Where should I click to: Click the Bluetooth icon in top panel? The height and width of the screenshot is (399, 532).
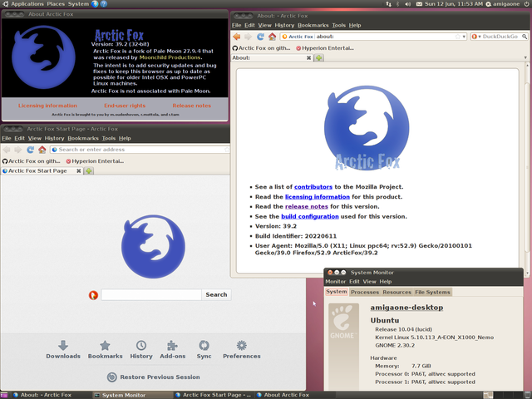tap(397, 4)
